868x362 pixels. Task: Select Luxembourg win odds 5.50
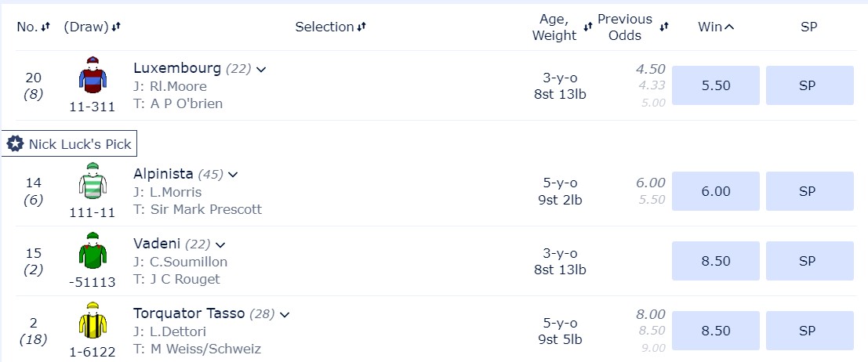pos(716,85)
